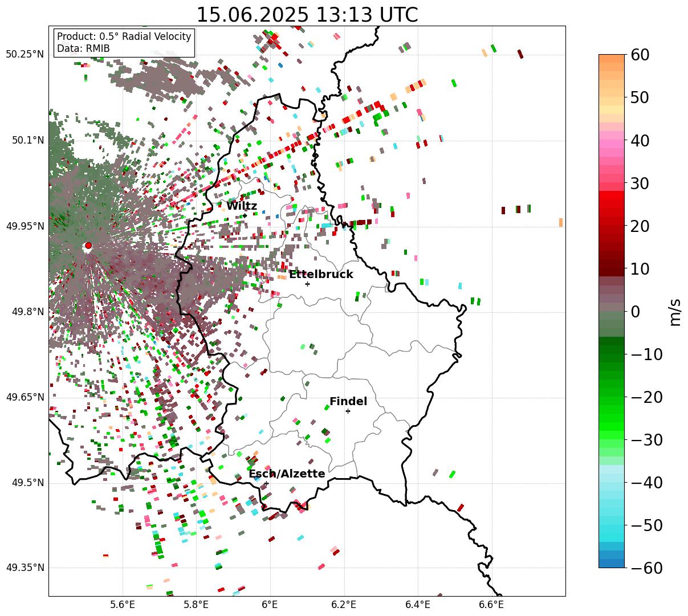Click the 5.8°E longitude label
The height and width of the screenshot is (616, 688).
pos(196,605)
